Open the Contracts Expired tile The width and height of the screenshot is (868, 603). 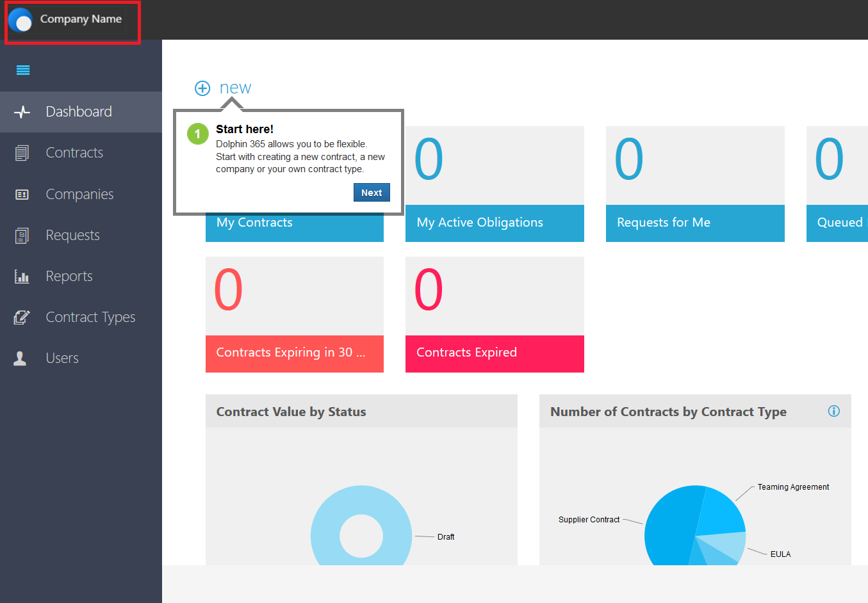click(x=495, y=314)
